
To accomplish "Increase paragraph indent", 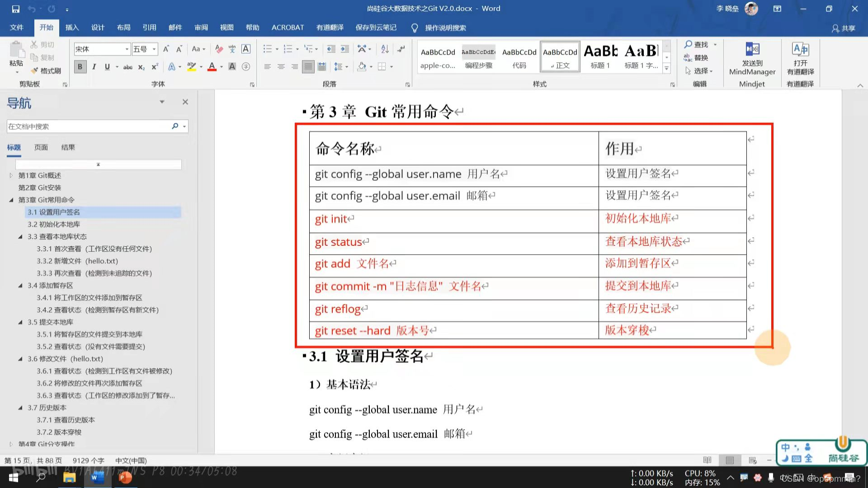I will coord(344,49).
